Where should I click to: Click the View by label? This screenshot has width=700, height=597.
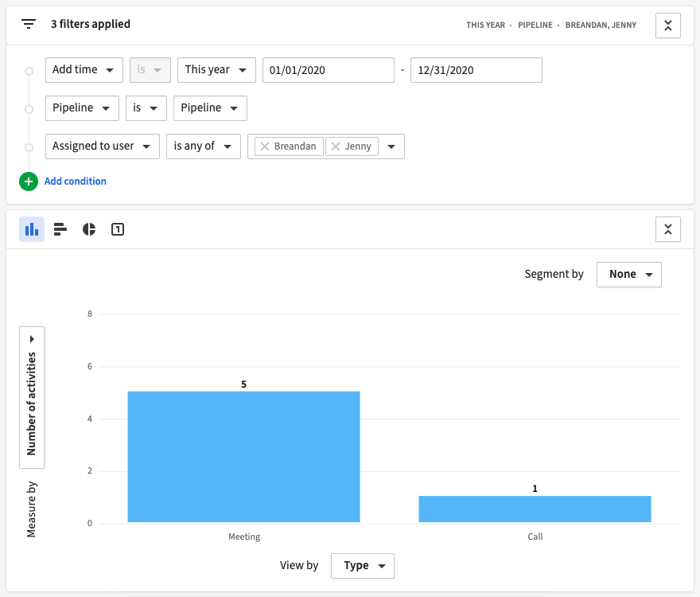pyautogui.click(x=299, y=566)
